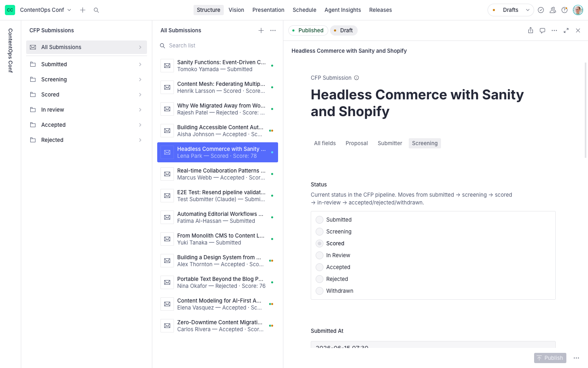Image resolution: width=588 pixels, height=368 pixels.
Task: Create new document with top plus icon
Action: click(x=82, y=10)
